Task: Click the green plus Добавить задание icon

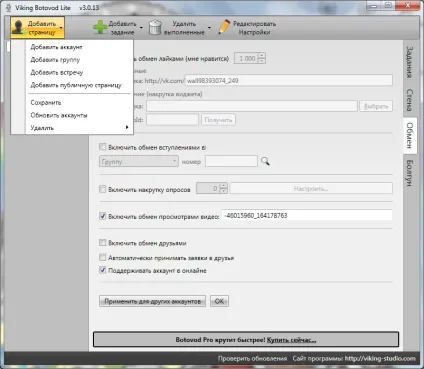Action: 100,28
